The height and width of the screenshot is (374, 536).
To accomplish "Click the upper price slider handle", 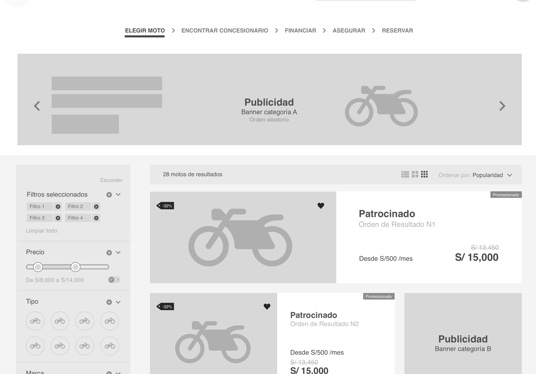I will (x=76, y=267).
